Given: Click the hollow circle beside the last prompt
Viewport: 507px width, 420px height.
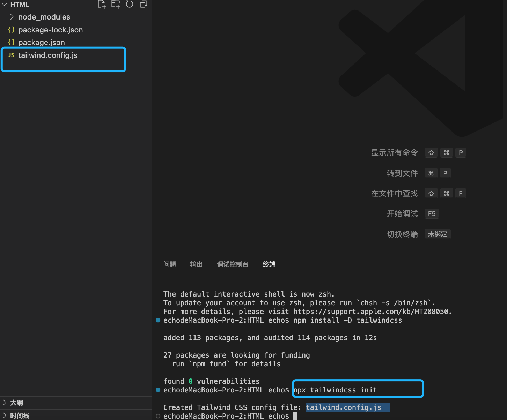Looking at the screenshot, I should (158, 416).
